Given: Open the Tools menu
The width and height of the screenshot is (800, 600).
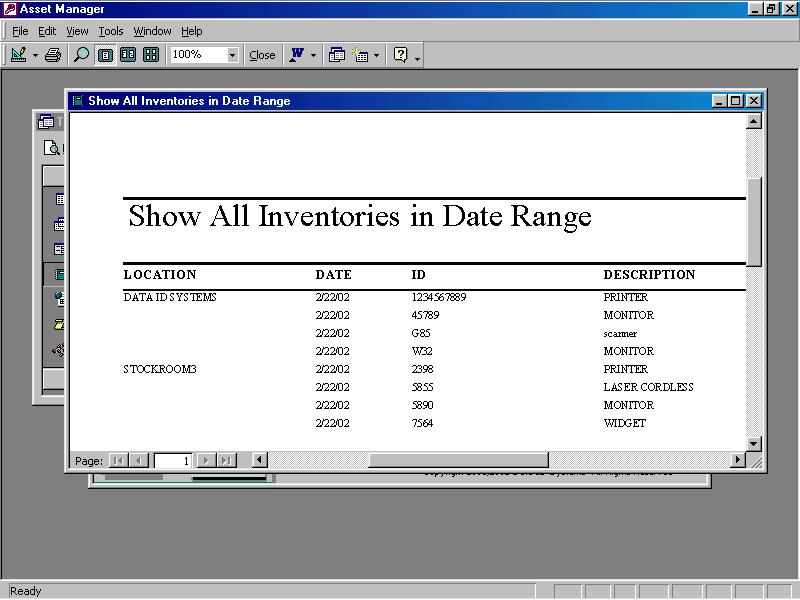Looking at the screenshot, I should (x=110, y=31).
